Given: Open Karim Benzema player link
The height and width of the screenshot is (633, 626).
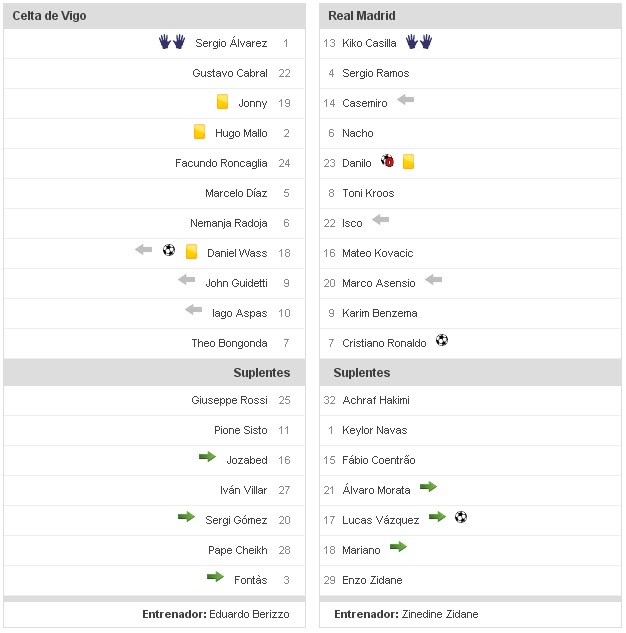Looking at the screenshot, I should click(379, 313).
